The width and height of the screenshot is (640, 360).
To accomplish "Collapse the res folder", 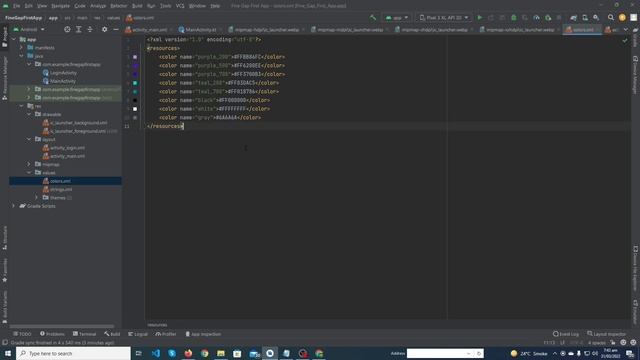I will [21, 106].
